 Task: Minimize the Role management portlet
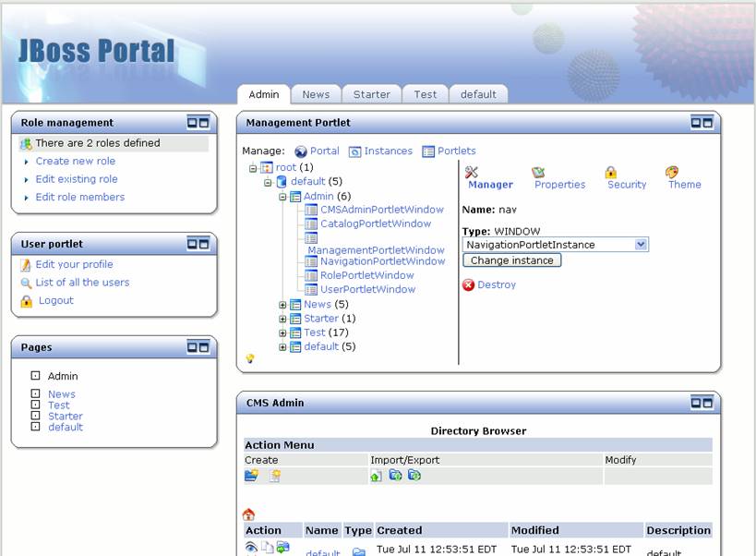click(192, 123)
